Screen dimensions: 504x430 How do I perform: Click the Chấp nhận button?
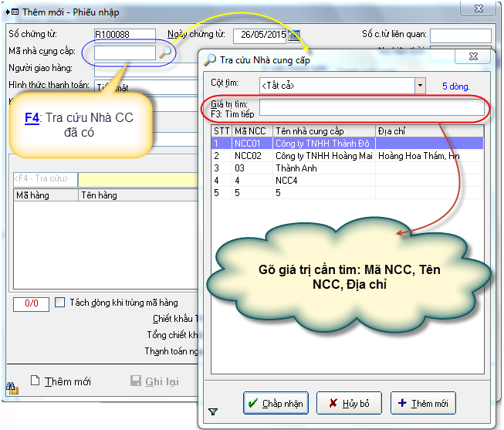[276, 403]
